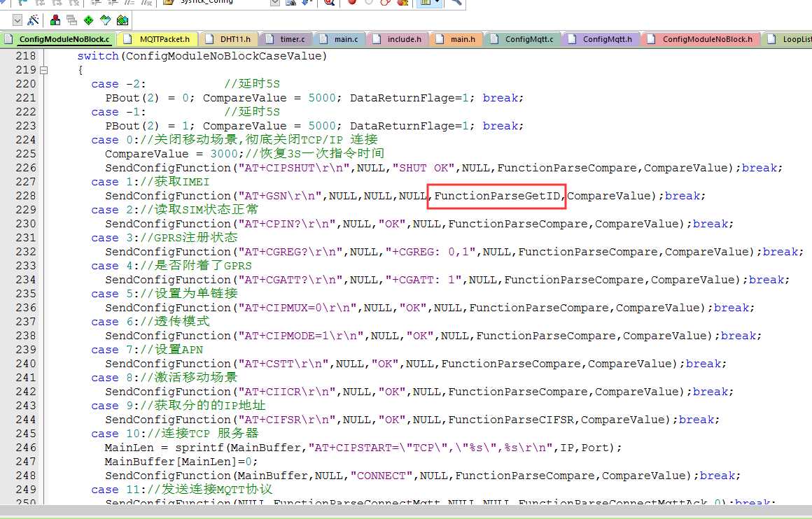Collapse the code block at line 219
This screenshot has height=519, width=812.
(x=43, y=70)
